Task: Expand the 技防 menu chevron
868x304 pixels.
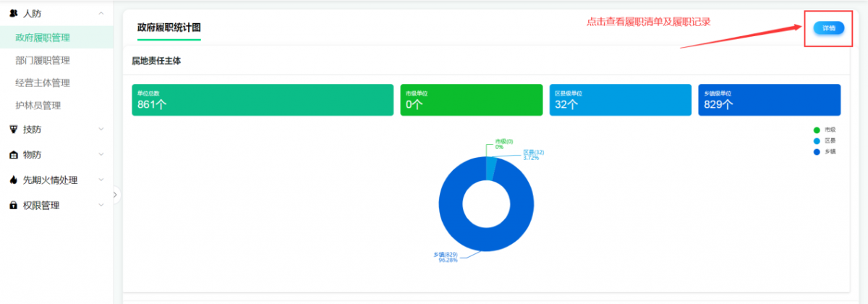Action: tap(101, 130)
